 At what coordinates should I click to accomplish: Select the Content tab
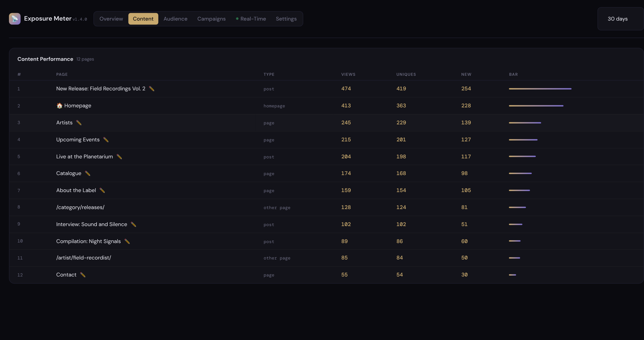143,19
